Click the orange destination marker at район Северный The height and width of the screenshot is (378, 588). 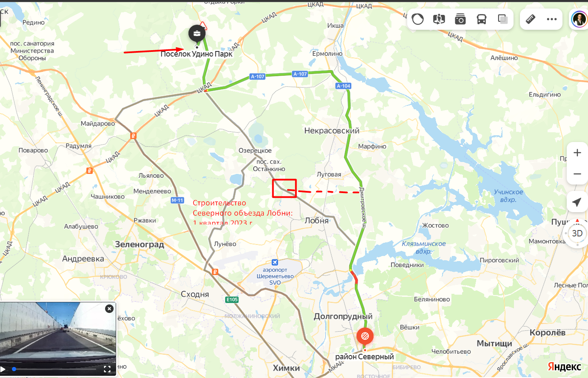[365, 336]
